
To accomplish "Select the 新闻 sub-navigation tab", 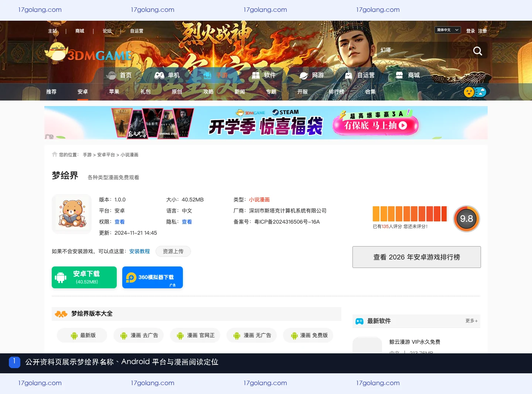I will [240, 92].
